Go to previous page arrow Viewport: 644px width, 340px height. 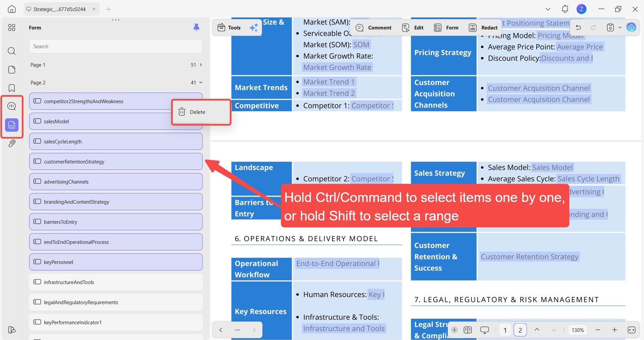click(537, 330)
